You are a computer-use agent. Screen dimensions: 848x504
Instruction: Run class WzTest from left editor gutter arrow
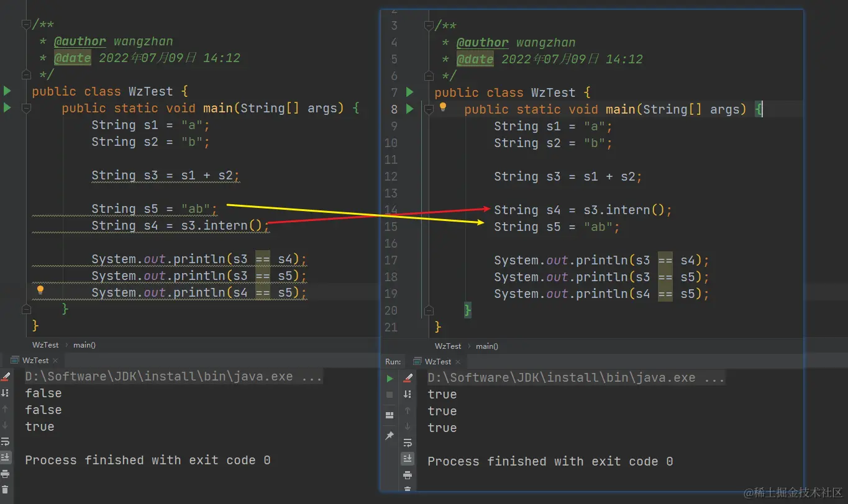point(7,91)
